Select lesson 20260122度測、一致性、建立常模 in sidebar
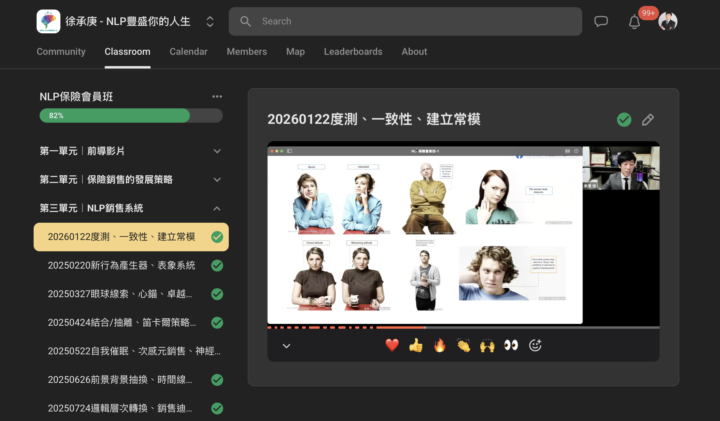 pyautogui.click(x=131, y=237)
